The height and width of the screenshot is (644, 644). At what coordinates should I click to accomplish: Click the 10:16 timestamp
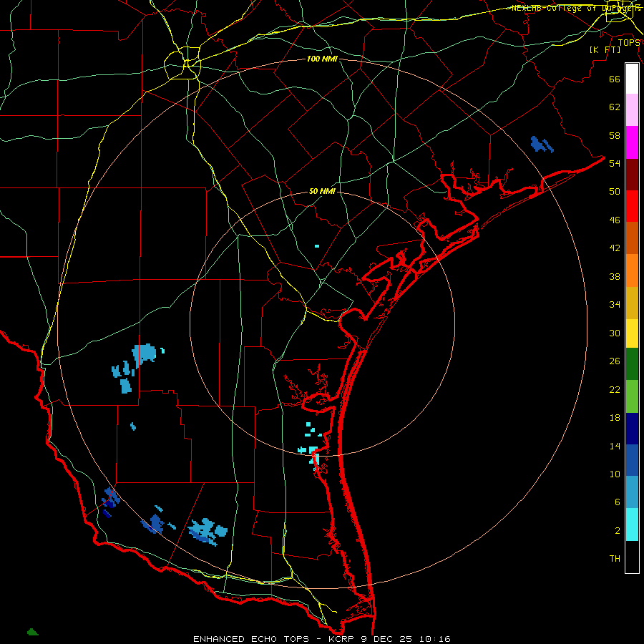[435, 639]
